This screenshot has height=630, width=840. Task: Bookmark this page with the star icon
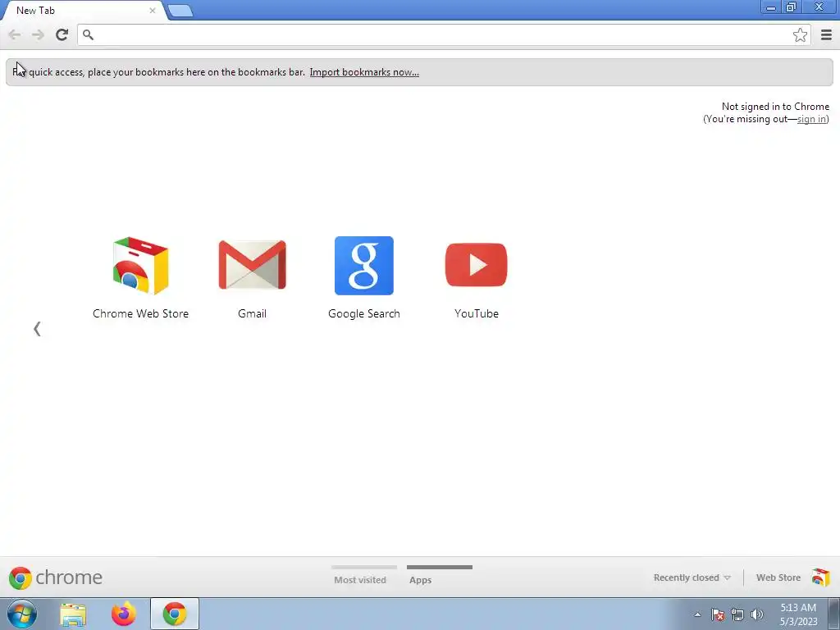pyautogui.click(x=800, y=34)
